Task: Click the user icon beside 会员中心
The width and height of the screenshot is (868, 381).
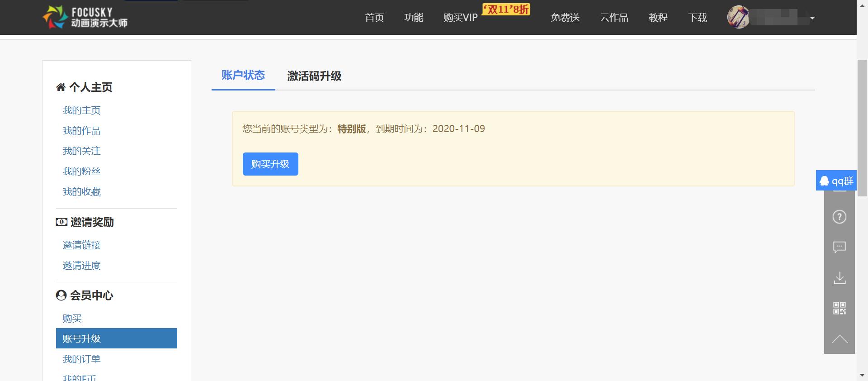Action: [x=61, y=295]
